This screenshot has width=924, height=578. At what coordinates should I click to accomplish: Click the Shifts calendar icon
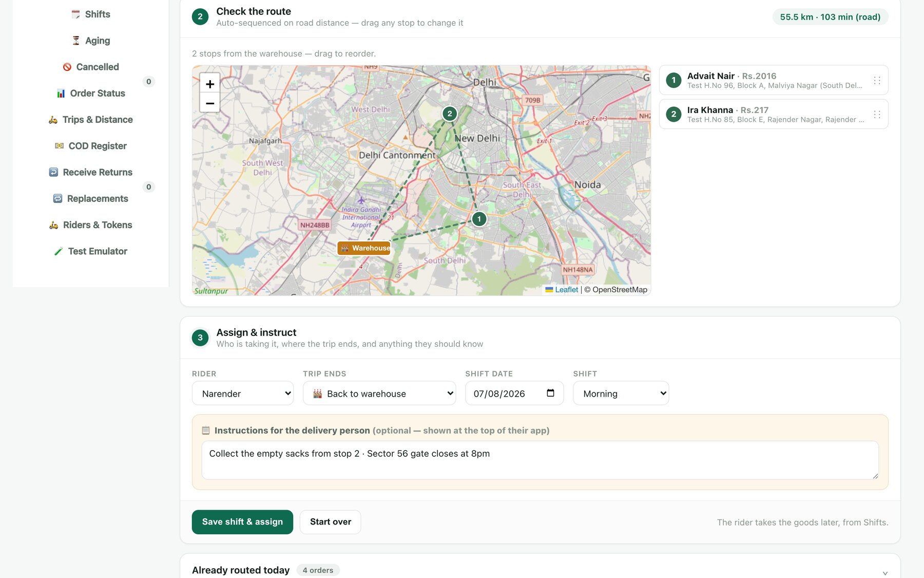pos(75,14)
